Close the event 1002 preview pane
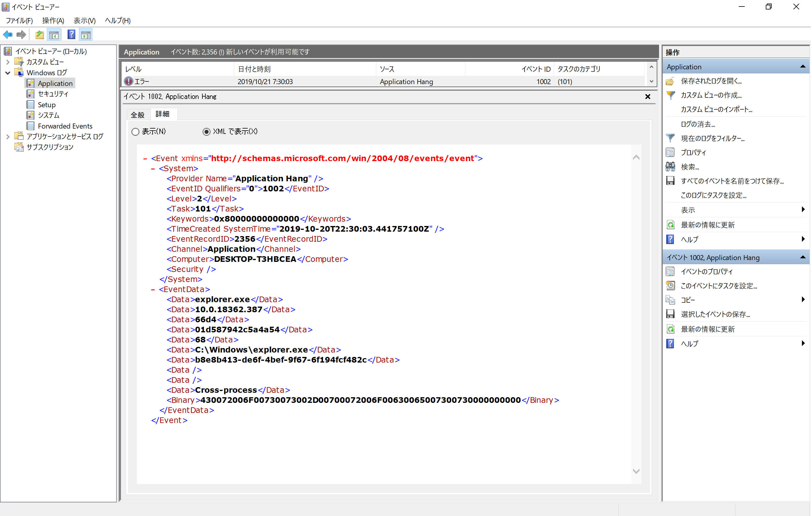The image size is (812, 516). pos(648,97)
